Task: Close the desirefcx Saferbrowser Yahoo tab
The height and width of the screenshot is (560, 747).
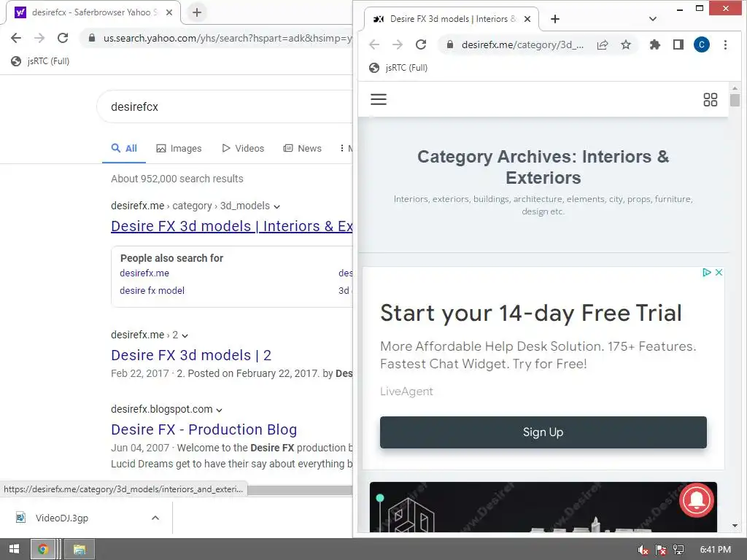Action: coord(169,12)
